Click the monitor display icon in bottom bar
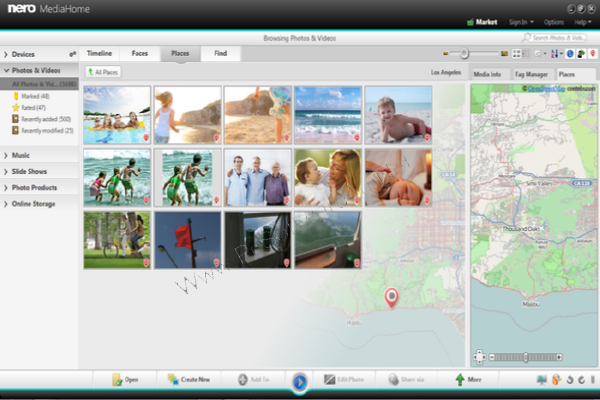The image size is (600, 400). coord(541,379)
